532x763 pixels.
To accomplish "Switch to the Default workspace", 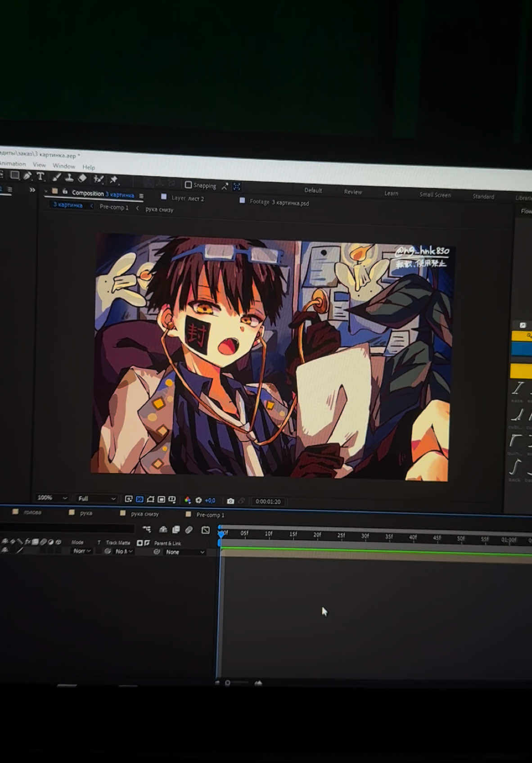I will [x=313, y=190].
